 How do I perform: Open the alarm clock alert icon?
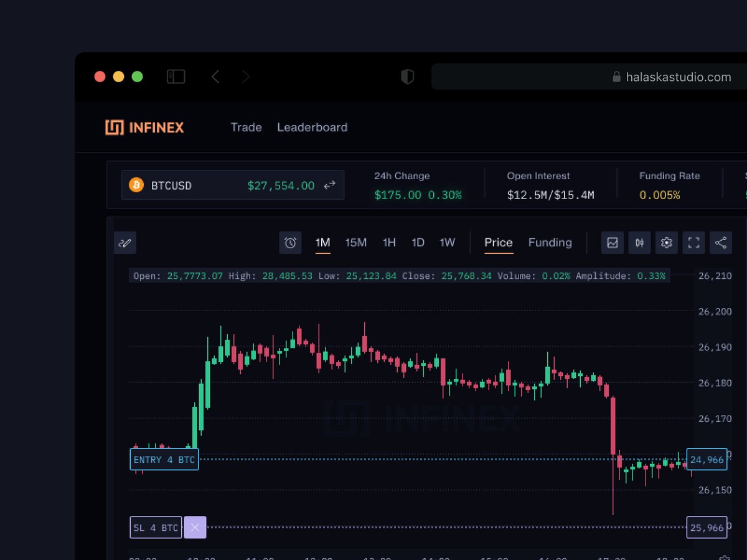[x=290, y=243]
